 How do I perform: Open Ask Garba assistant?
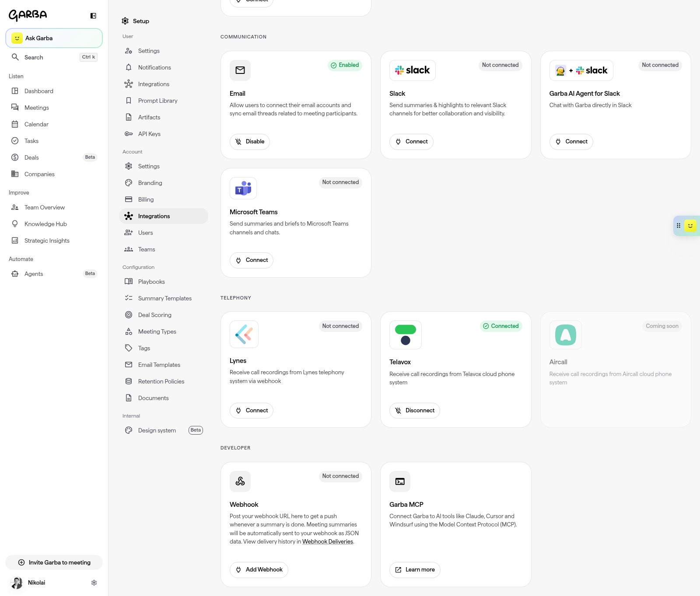pyautogui.click(x=54, y=38)
